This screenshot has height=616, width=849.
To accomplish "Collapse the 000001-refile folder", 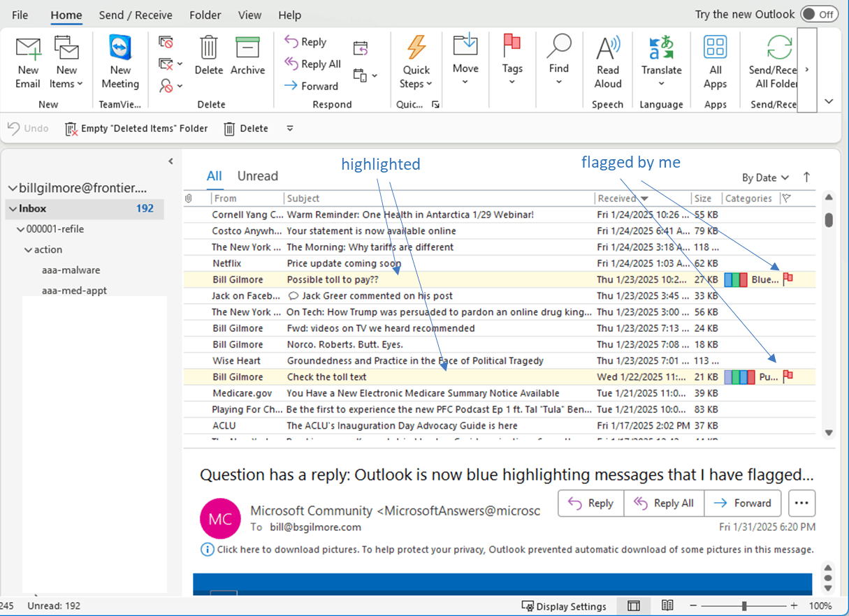I will click(21, 229).
